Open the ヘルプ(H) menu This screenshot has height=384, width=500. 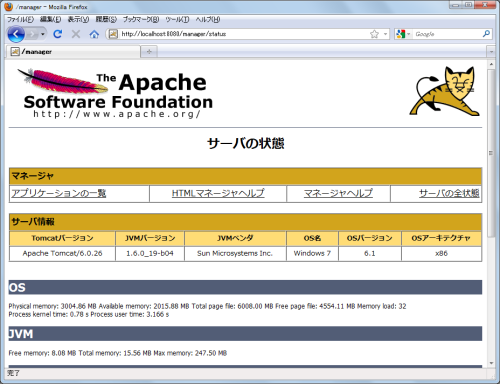coord(208,19)
